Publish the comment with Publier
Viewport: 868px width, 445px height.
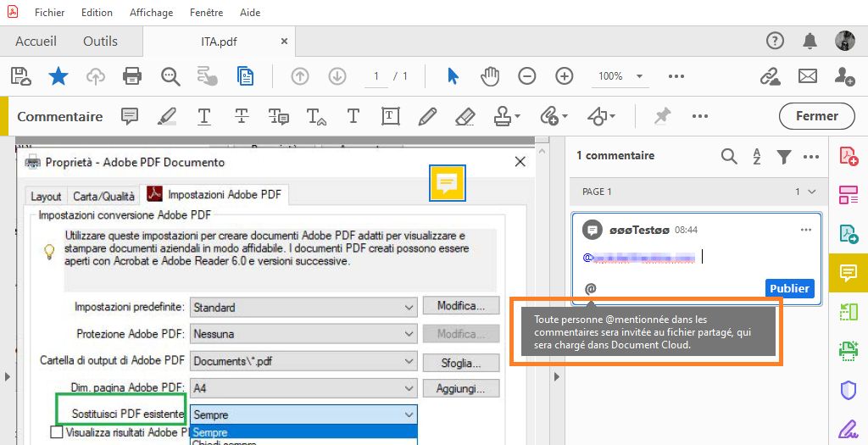pos(789,288)
